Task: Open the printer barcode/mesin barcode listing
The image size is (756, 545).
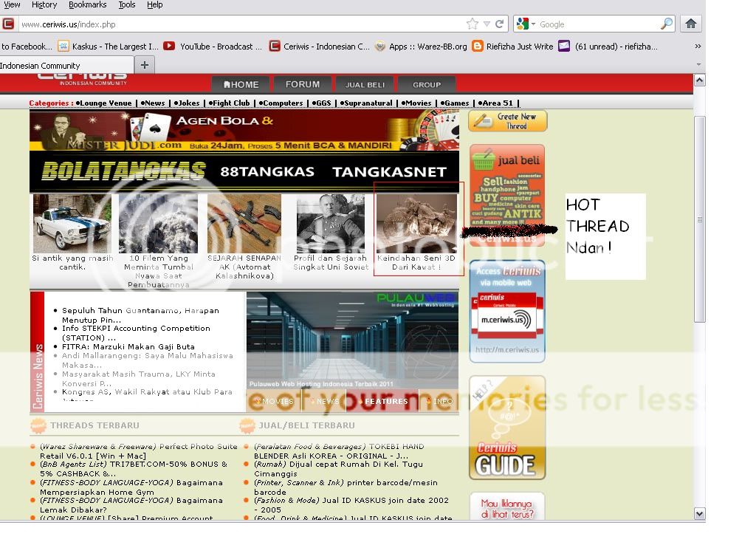Action: [346, 487]
